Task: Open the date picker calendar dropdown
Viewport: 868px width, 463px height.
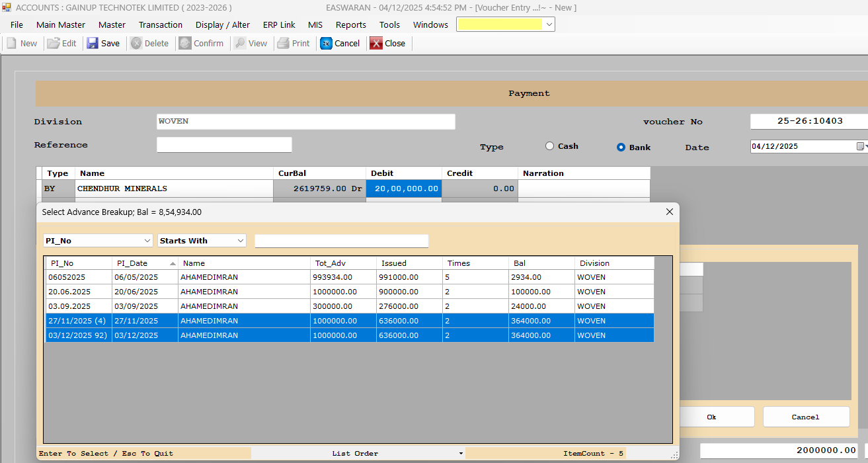Action: pos(861,146)
